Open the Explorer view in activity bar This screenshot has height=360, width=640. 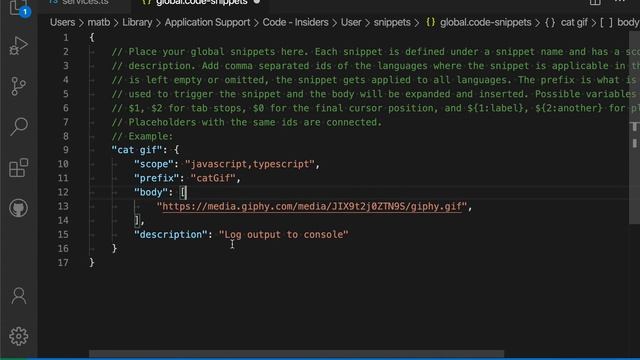pos(18,7)
